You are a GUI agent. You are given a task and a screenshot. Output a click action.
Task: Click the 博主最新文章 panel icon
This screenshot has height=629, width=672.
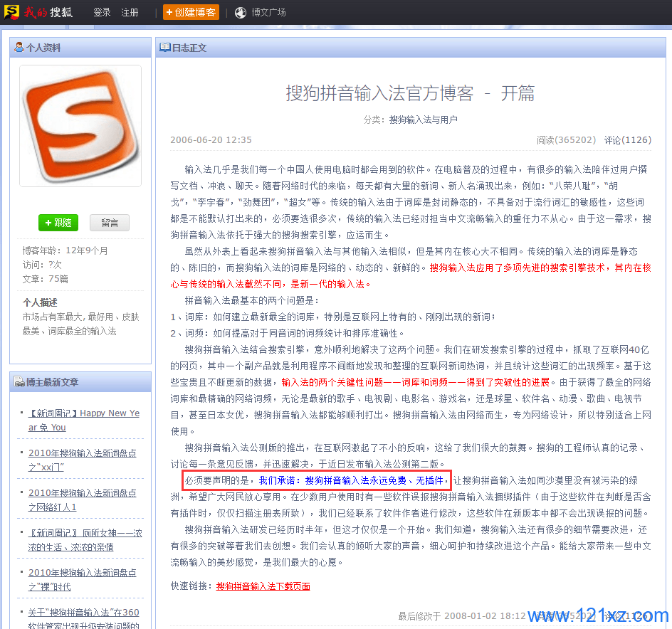[x=19, y=382]
